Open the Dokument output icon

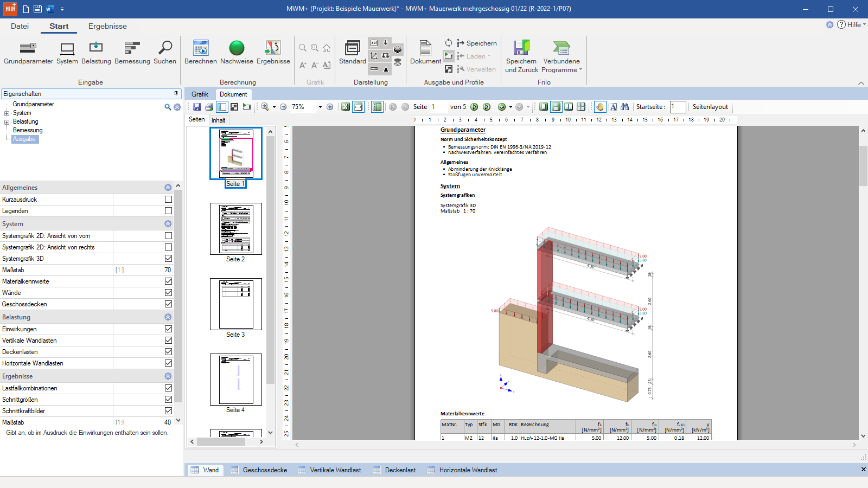click(x=425, y=53)
